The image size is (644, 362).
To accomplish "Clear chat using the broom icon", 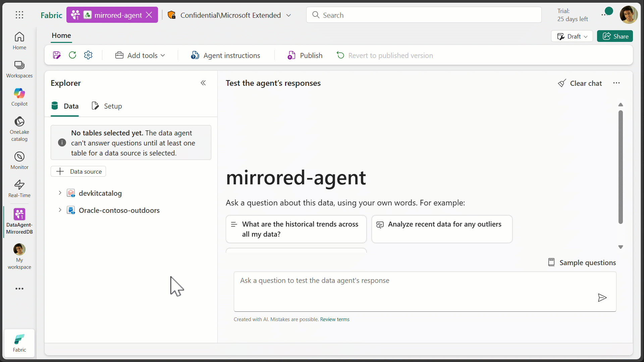I will (562, 83).
